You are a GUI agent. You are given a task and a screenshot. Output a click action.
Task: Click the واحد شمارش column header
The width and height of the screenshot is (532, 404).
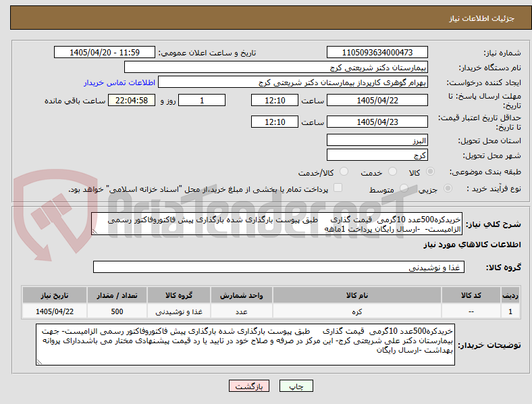241,295
